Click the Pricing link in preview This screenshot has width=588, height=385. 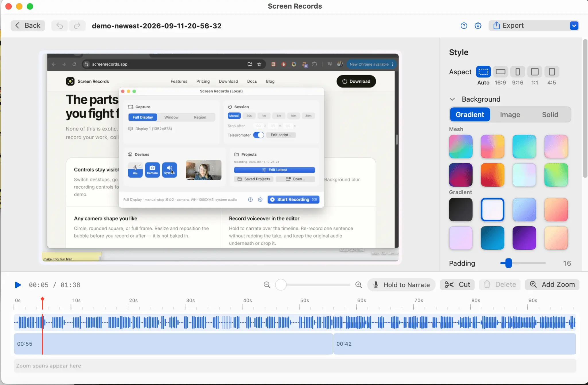point(203,81)
